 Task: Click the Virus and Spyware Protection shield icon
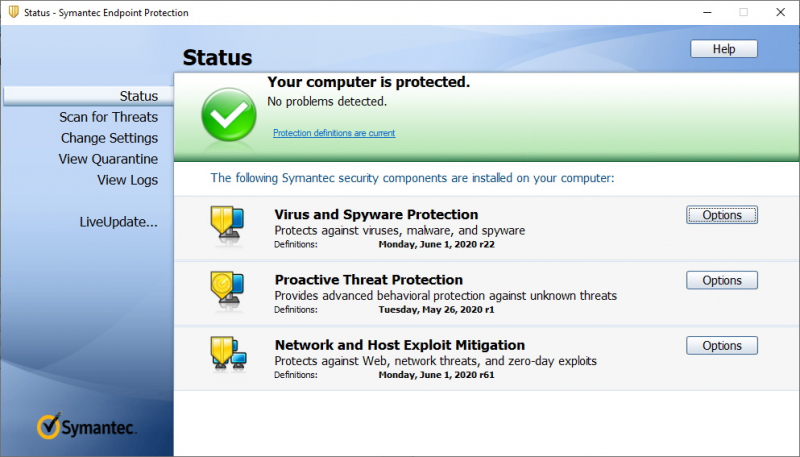tap(227, 224)
